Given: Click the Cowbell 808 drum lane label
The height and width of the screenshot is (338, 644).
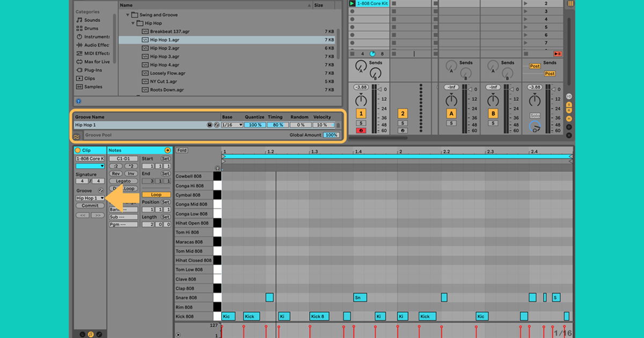Looking at the screenshot, I should (188, 177).
